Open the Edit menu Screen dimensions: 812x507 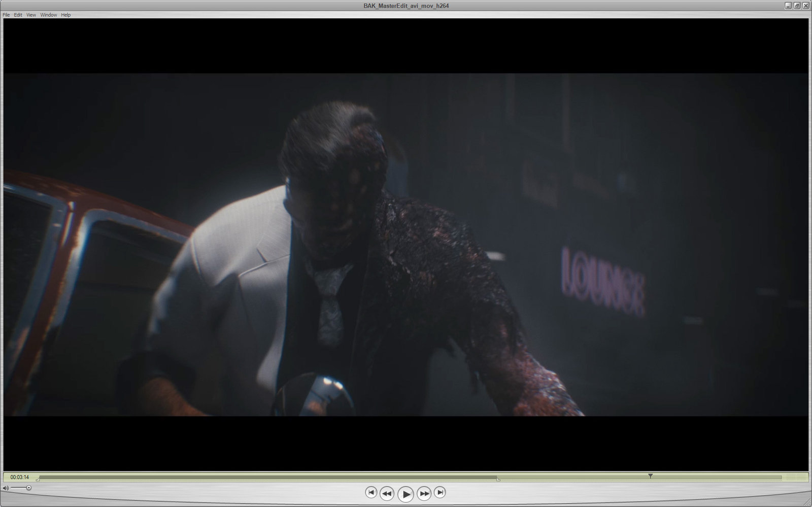pos(18,15)
